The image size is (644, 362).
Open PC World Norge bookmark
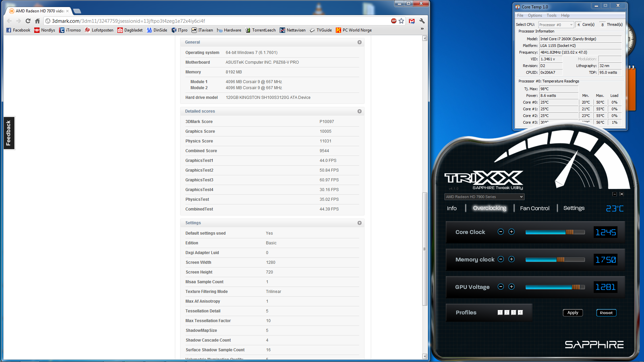[354, 30]
